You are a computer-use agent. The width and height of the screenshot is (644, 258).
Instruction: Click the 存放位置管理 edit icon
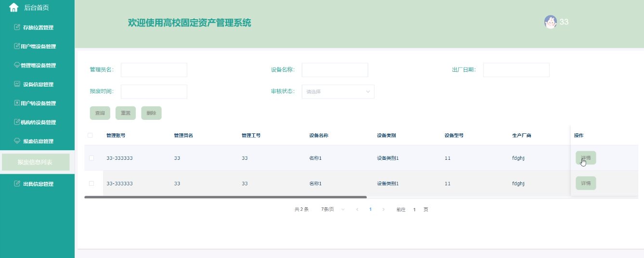point(17,27)
